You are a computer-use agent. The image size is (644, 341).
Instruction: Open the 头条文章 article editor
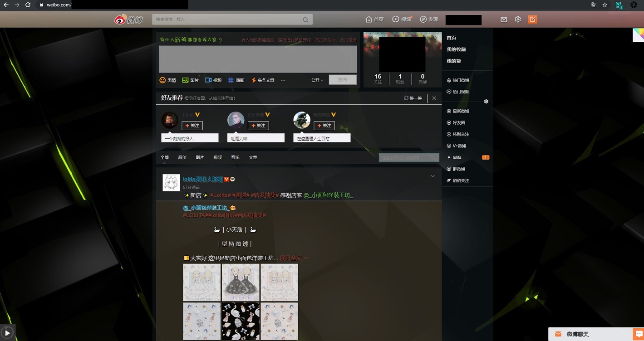click(x=263, y=80)
